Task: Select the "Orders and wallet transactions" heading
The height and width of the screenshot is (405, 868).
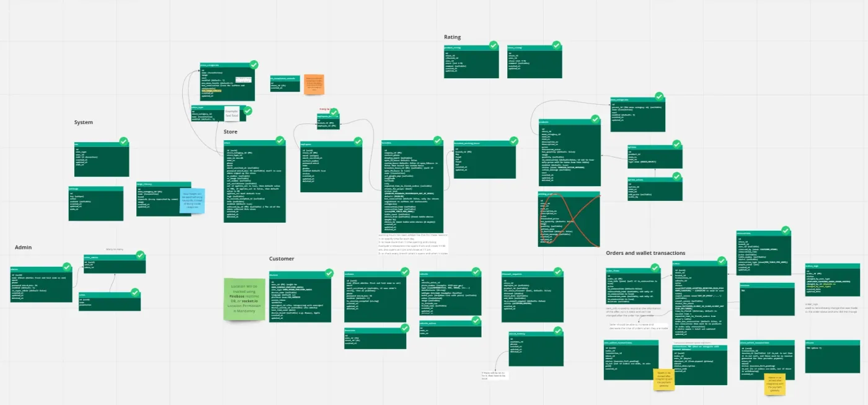Action: (645, 253)
